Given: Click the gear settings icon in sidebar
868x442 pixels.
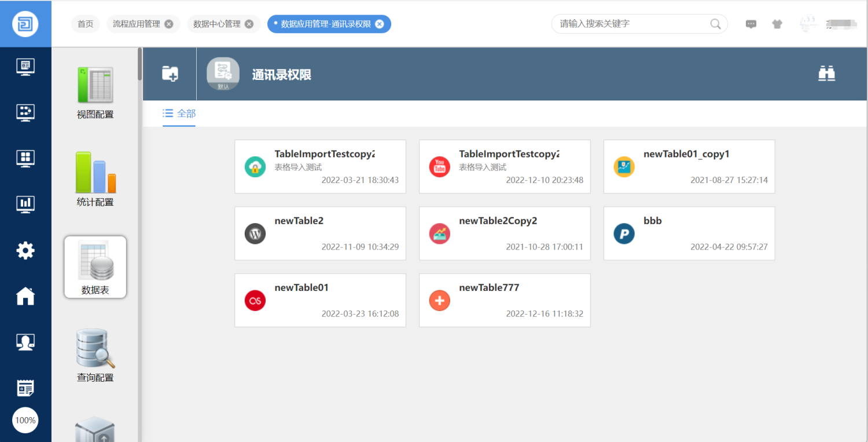Looking at the screenshot, I should (25, 250).
